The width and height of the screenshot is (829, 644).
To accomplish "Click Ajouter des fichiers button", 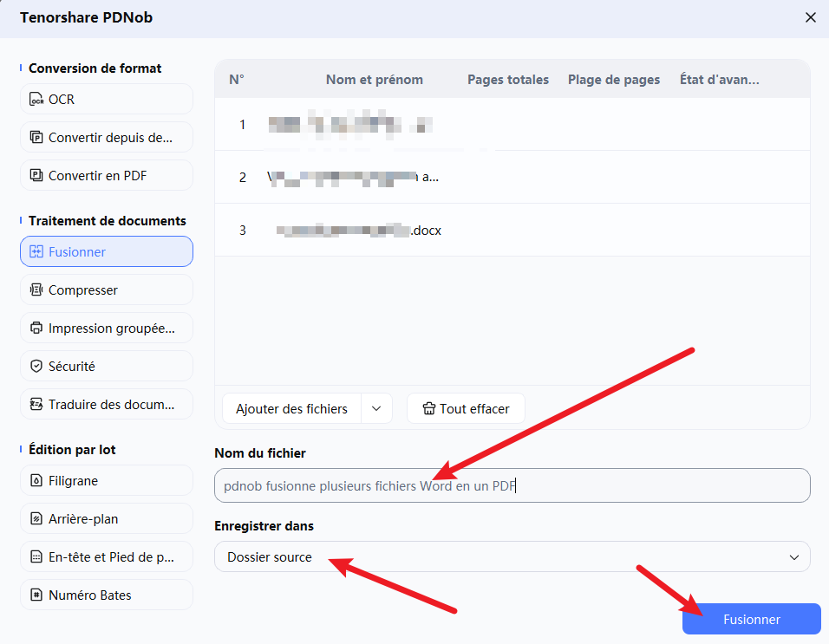I will tap(292, 408).
